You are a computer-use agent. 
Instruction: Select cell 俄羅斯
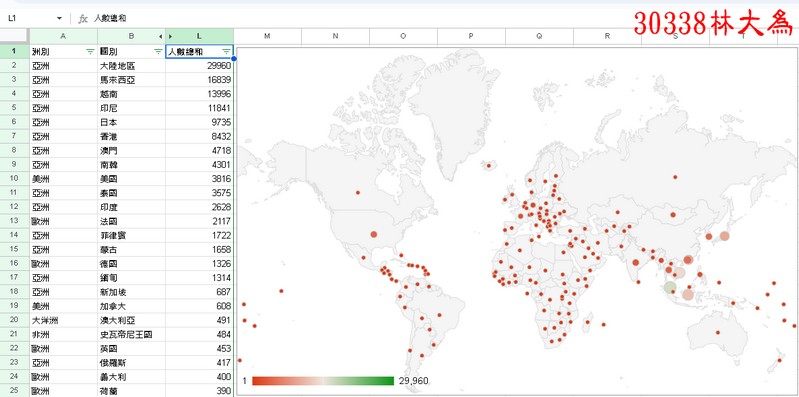(131, 363)
